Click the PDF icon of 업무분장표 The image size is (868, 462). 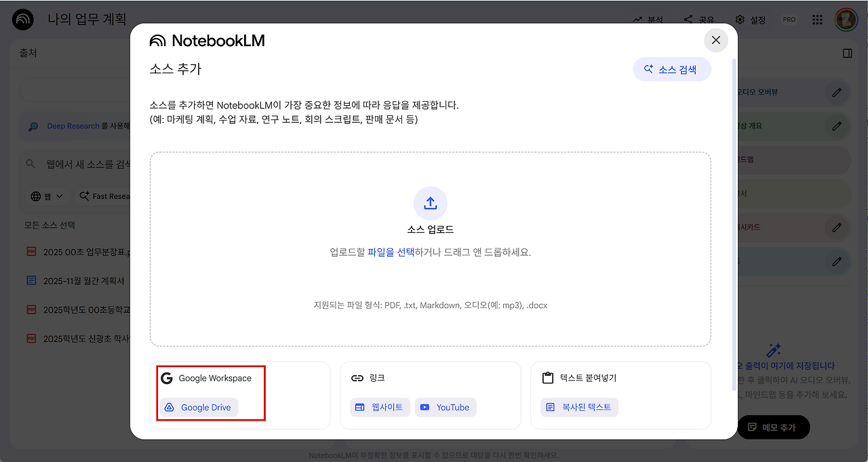coord(31,252)
